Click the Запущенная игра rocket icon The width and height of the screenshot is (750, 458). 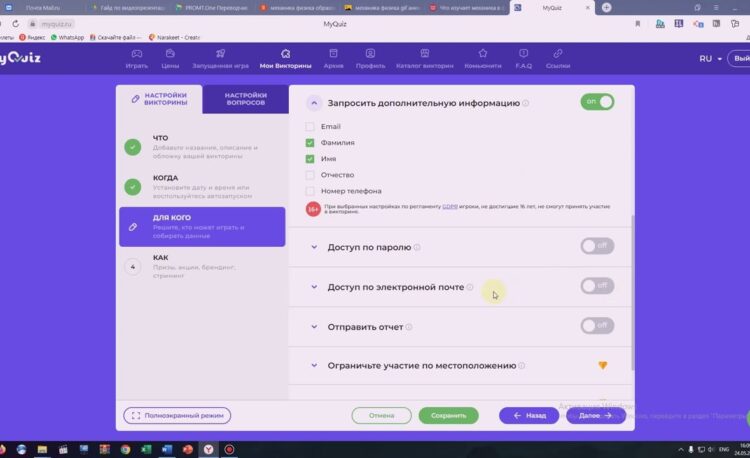[219, 53]
